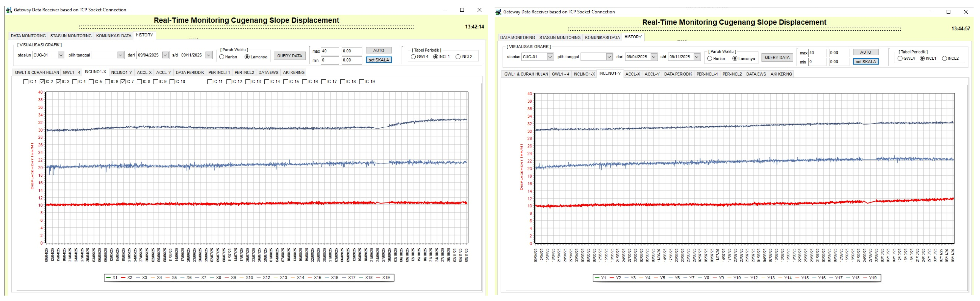Minimize the right Gateway Data Receiver window

tap(931, 12)
